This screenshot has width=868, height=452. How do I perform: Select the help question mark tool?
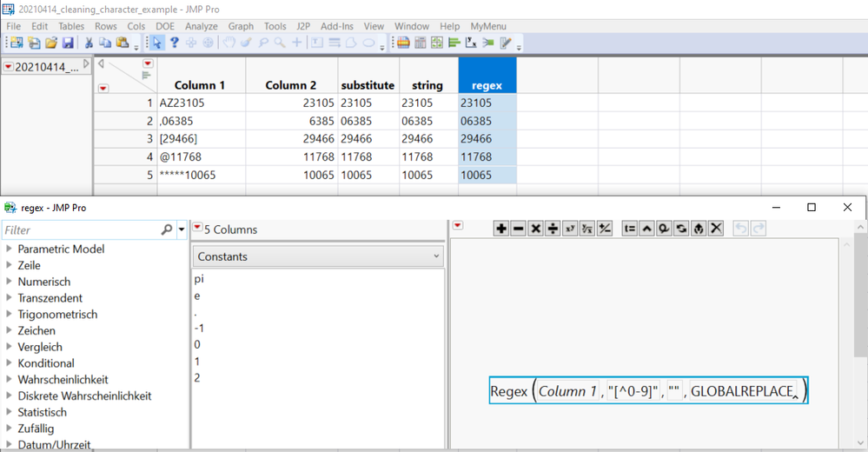(175, 43)
